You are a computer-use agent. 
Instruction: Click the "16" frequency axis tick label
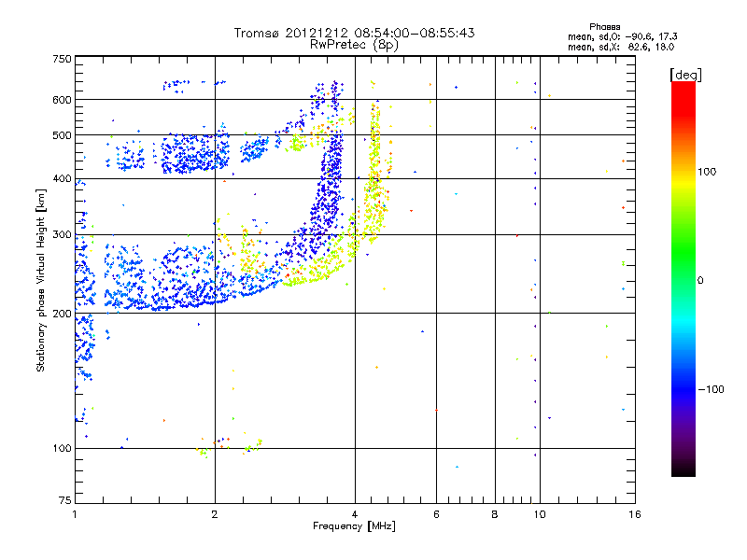click(635, 514)
